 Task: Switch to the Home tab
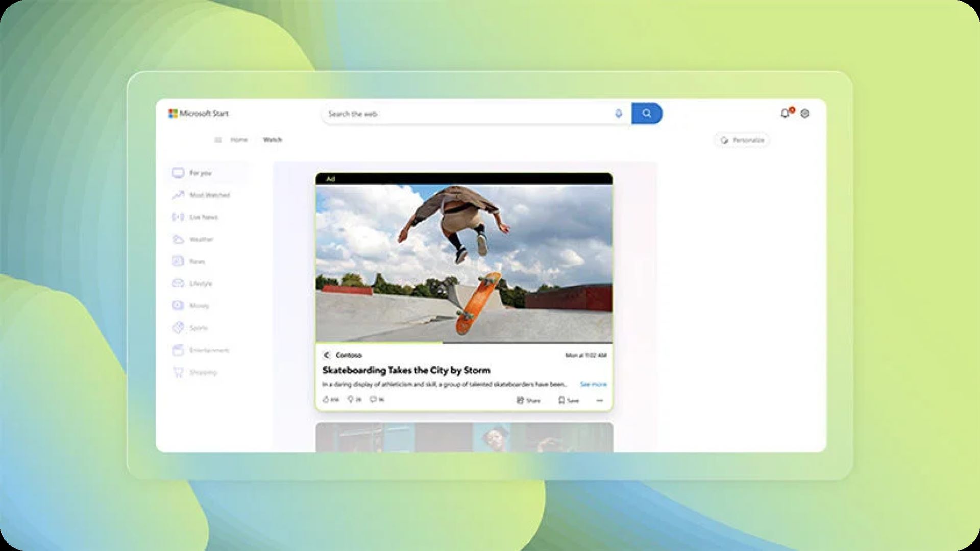239,140
